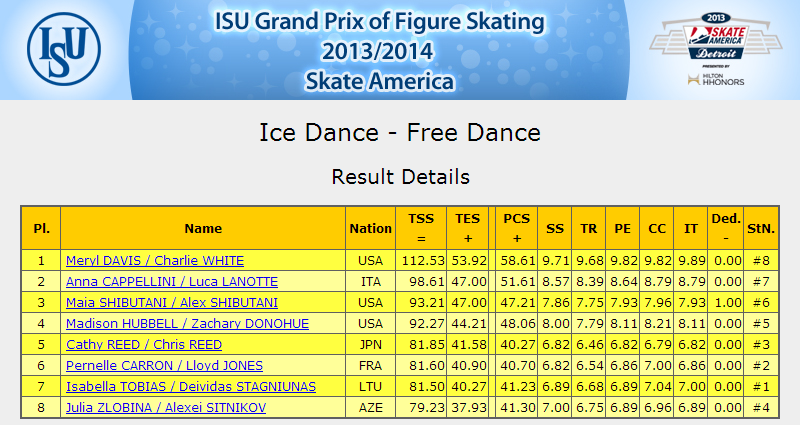The height and width of the screenshot is (425, 800).
Task: Click the Skate America Detroit 2013 logo
Action: point(715,36)
